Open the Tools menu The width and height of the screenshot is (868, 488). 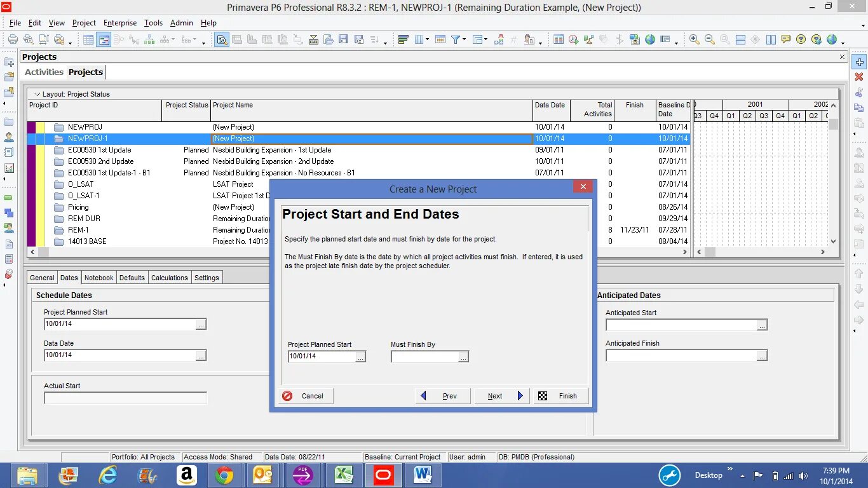(153, 23)
